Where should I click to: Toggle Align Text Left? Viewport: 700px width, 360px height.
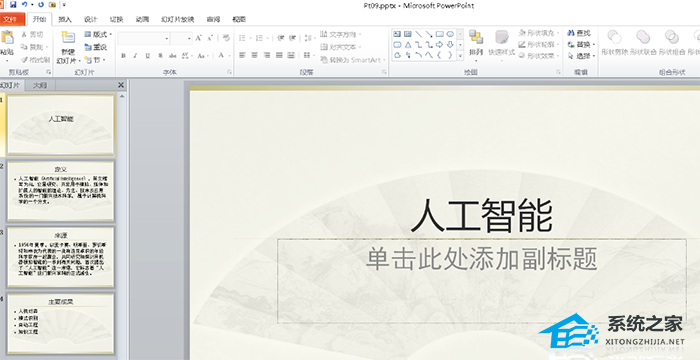[242, 55]
